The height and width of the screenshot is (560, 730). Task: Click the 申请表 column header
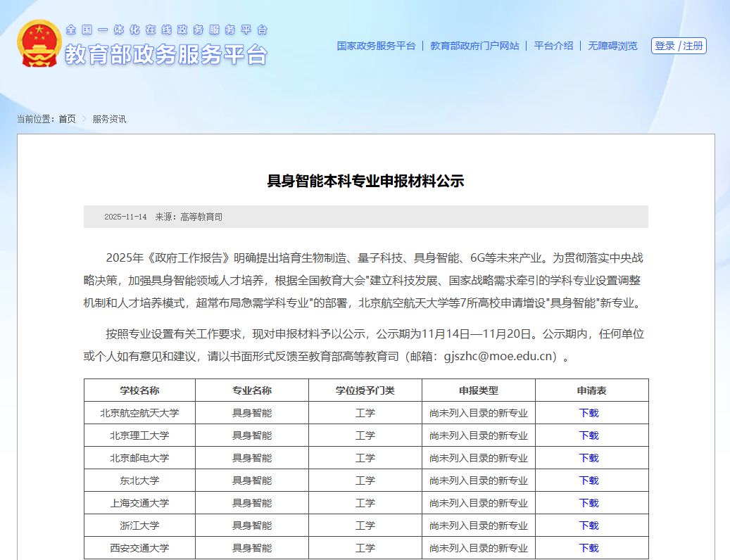[591, 390]
